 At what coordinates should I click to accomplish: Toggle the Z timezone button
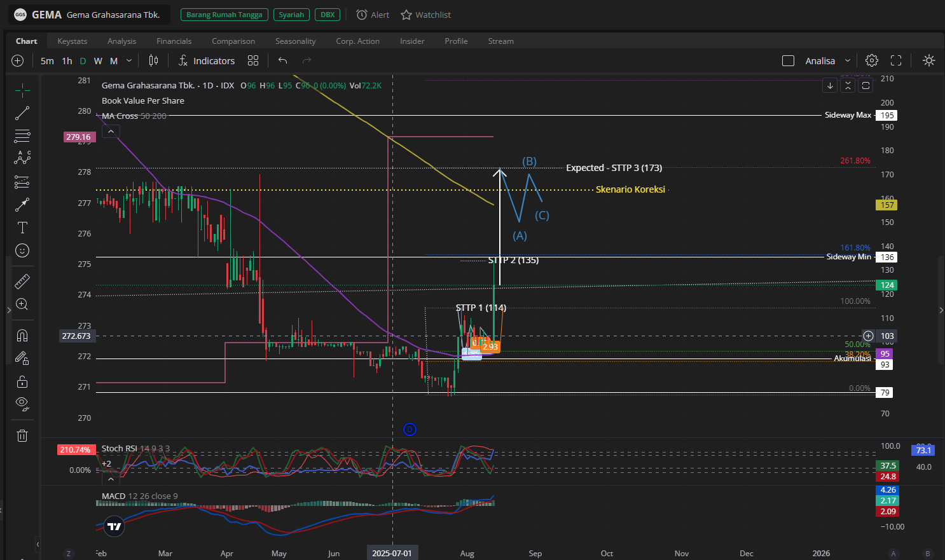(69, 553)
